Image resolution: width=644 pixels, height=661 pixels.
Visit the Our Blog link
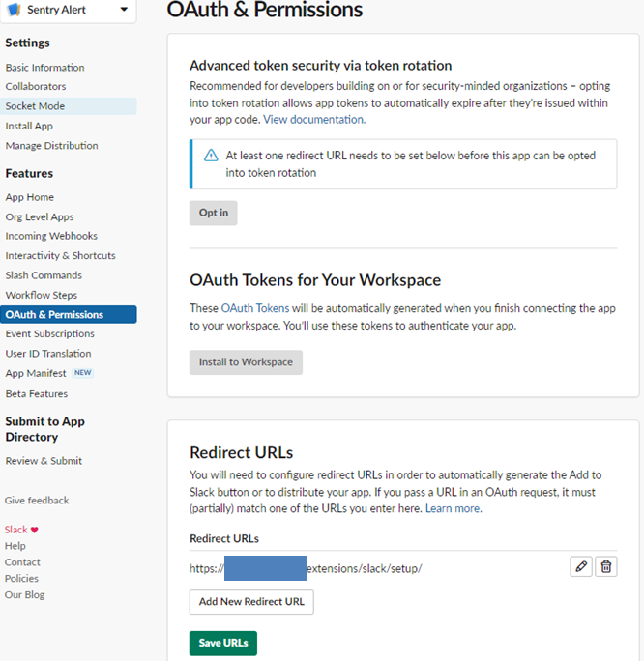24,595
